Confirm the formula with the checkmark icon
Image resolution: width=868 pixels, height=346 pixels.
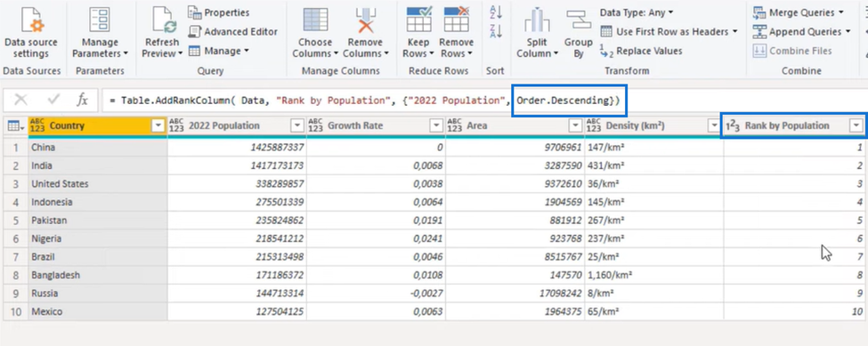(53, 100)
